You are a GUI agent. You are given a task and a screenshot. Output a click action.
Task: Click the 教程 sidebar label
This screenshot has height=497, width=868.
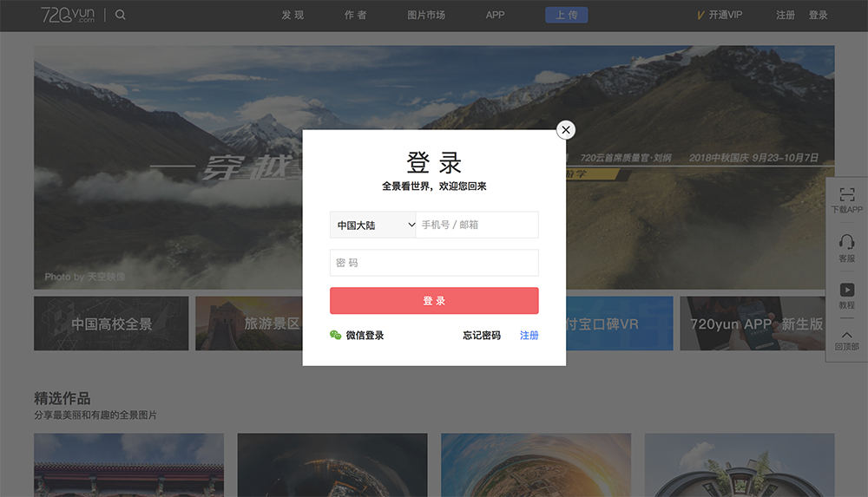(x=846, y=305)
